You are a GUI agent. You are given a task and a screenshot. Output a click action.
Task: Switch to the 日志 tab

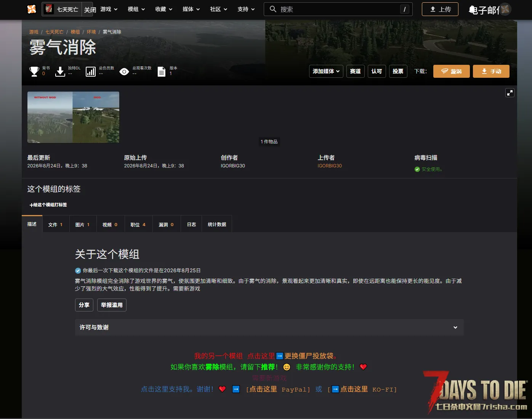pyautogui.click(x=191, y=225)
